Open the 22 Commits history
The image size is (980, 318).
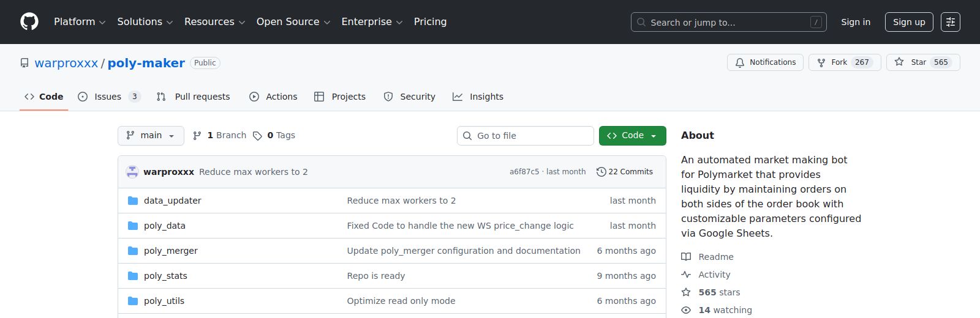click(x=625, y=172)
